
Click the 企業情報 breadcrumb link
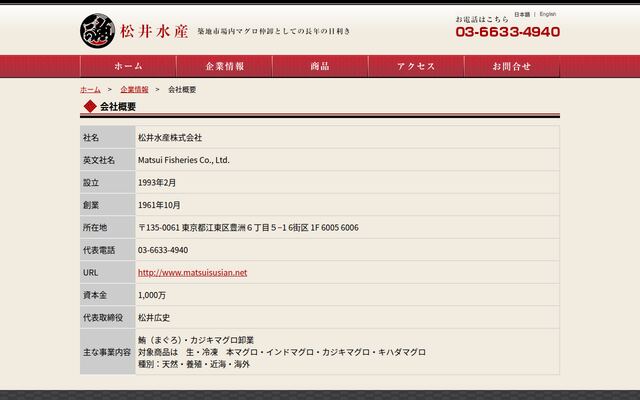[134, 89]
